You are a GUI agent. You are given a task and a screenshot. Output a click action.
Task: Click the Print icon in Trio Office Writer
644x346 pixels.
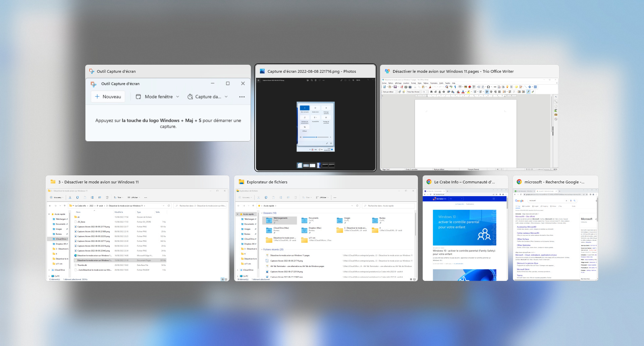pos(406,87)
